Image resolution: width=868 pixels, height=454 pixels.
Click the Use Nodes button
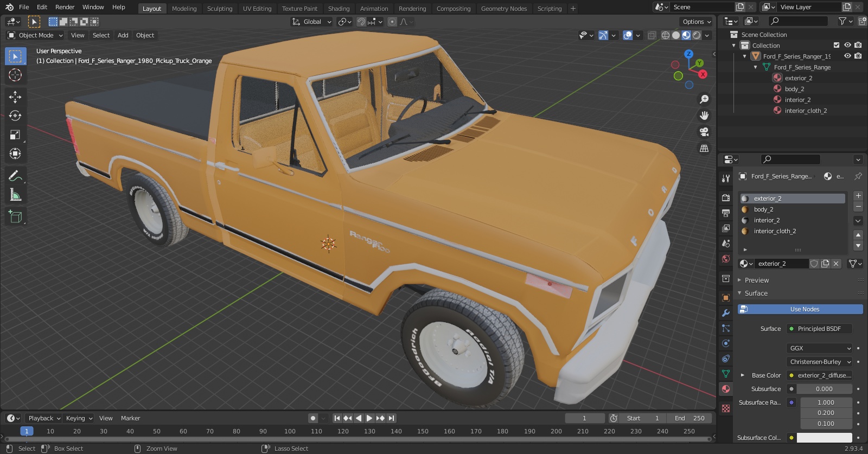point(800,309)
